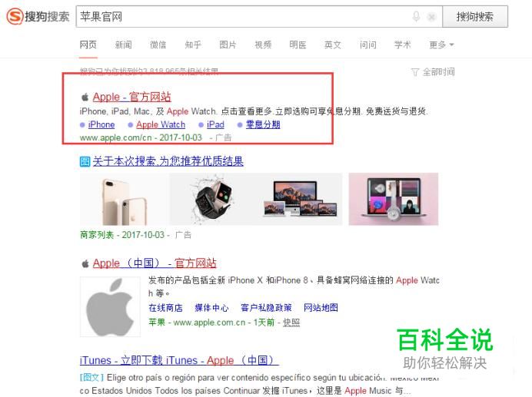Image resolution: width=532 pixels, height=397 pixels.
Task: Click the large gray Apple logo thumbnail
Action: point(110,307)
